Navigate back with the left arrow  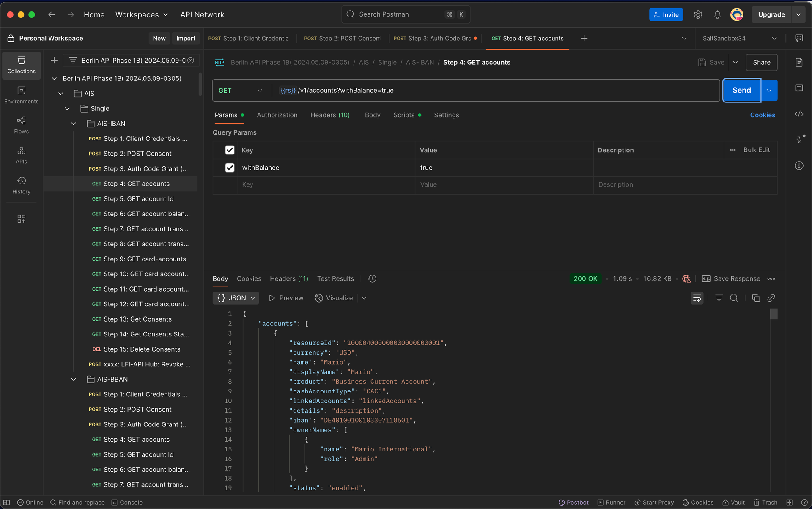pyautogui.click(x=52, y=14)
